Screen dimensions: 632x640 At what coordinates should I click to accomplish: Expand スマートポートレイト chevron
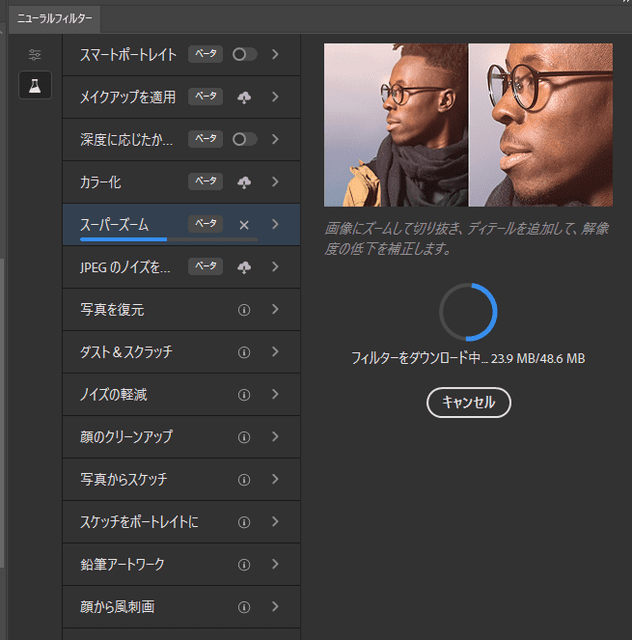coord(275,54)
